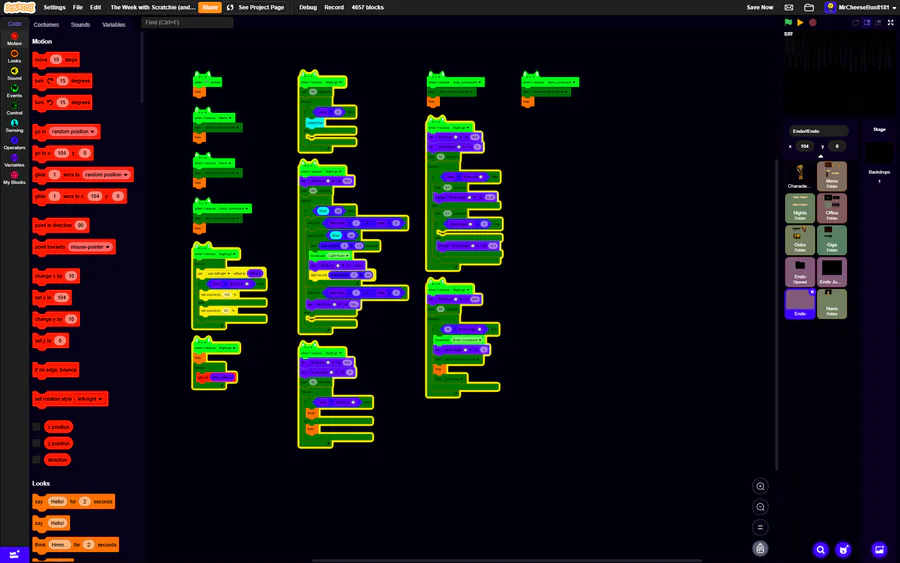Edit the sprite x value field
Screen dimensions: 900x563
(x=805, y=146)
